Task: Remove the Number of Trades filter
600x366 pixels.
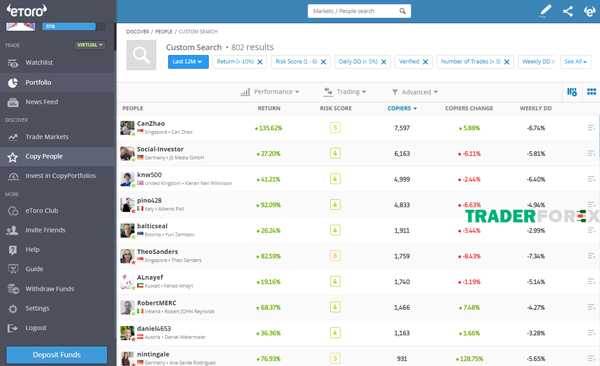Action: [x=507, y=62]
